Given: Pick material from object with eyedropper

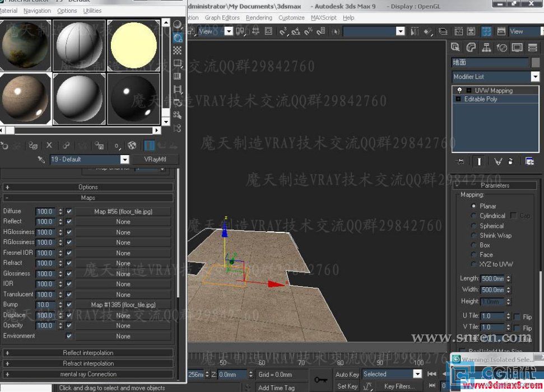Looking at the screenshot, I should tap(41, 160).
